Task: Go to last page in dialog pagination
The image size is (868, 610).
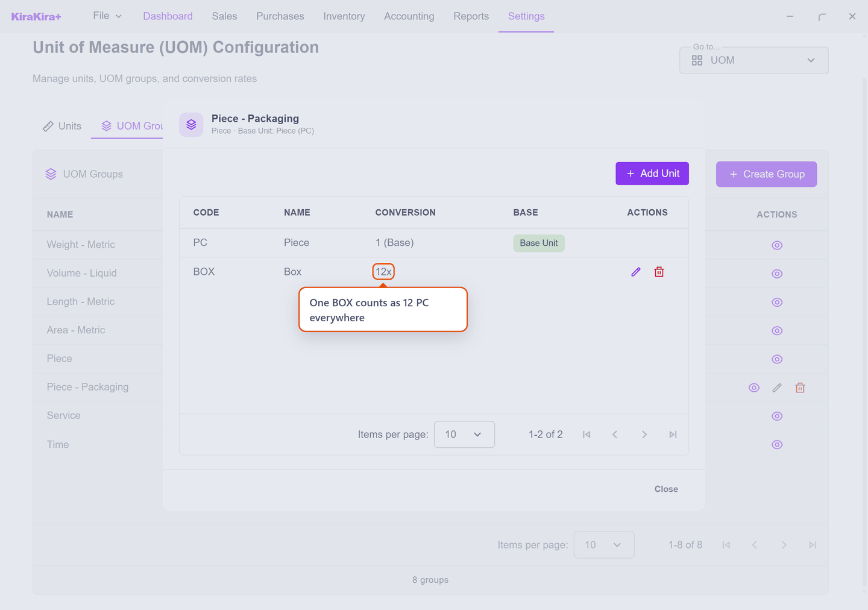Action: click(x=673, y=435)
